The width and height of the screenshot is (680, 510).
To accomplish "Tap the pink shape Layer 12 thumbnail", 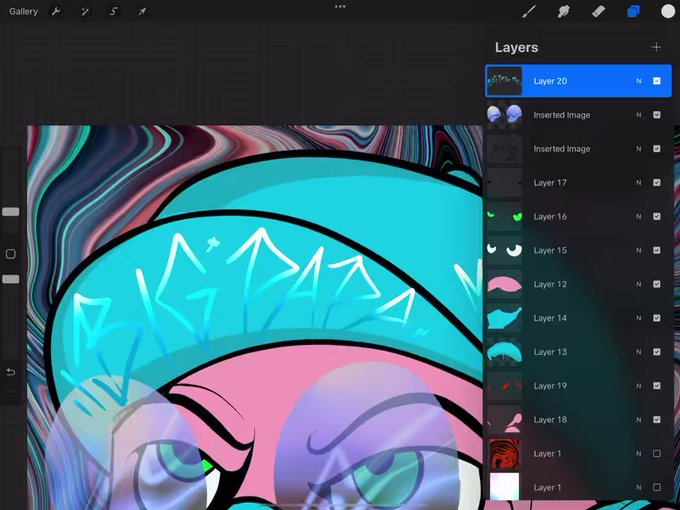I will point(504,284).
